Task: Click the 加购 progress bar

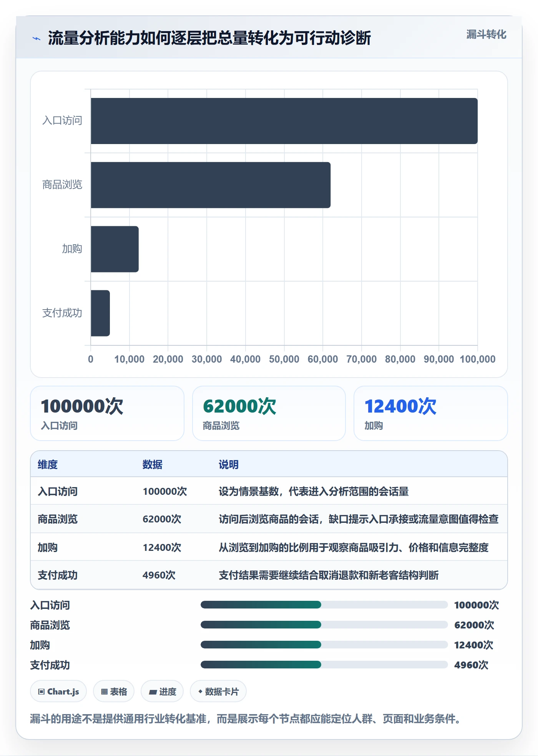Action: coord(324,645)
